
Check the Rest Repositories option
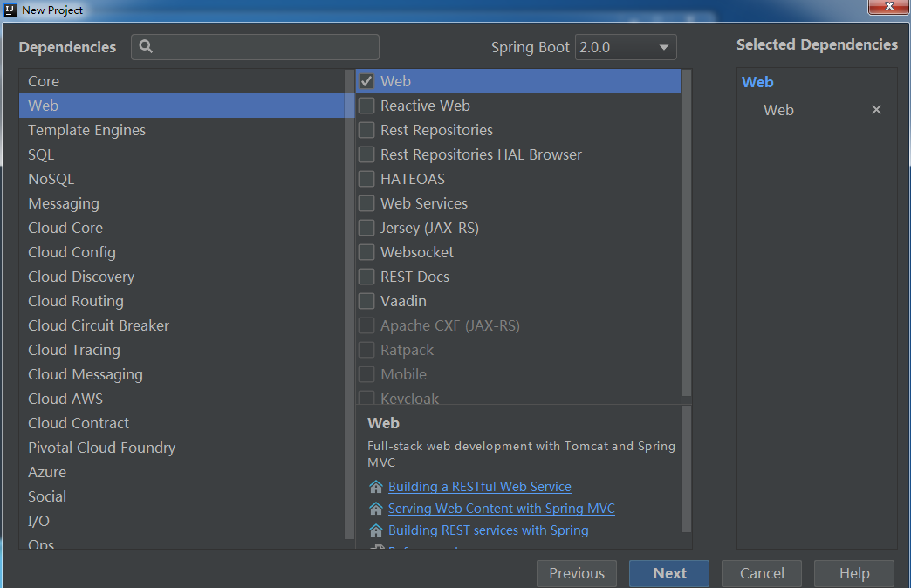(366, 130)
